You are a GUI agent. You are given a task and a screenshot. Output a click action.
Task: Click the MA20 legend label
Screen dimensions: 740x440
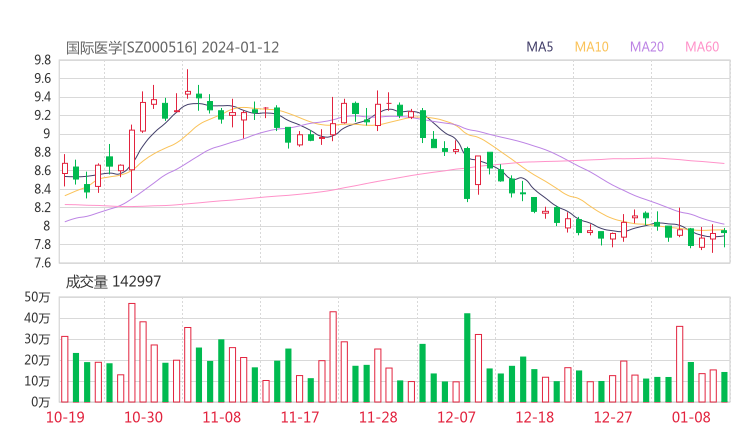647,47
